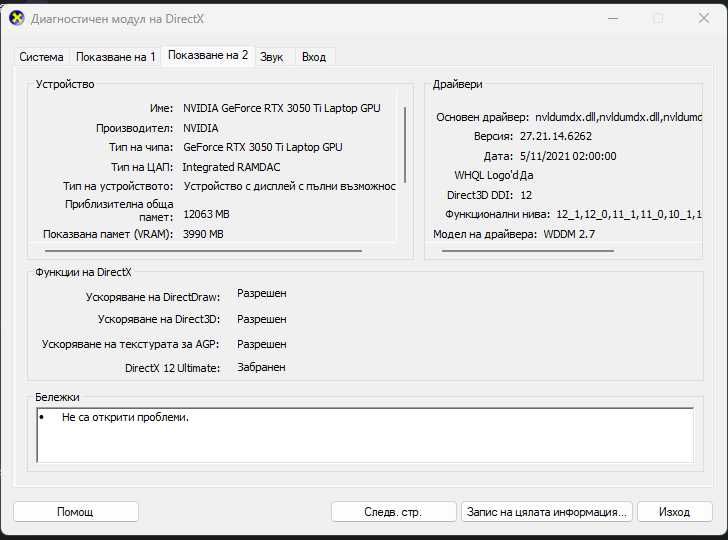728x540 pixels.
Task: Click Direct3D DDI value 12
Action: coord(526,195)
